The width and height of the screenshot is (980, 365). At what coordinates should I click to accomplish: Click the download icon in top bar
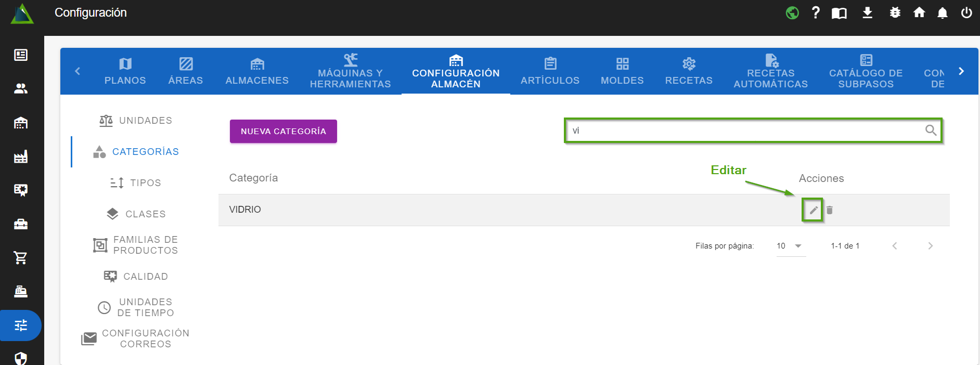tap(867, 12)
